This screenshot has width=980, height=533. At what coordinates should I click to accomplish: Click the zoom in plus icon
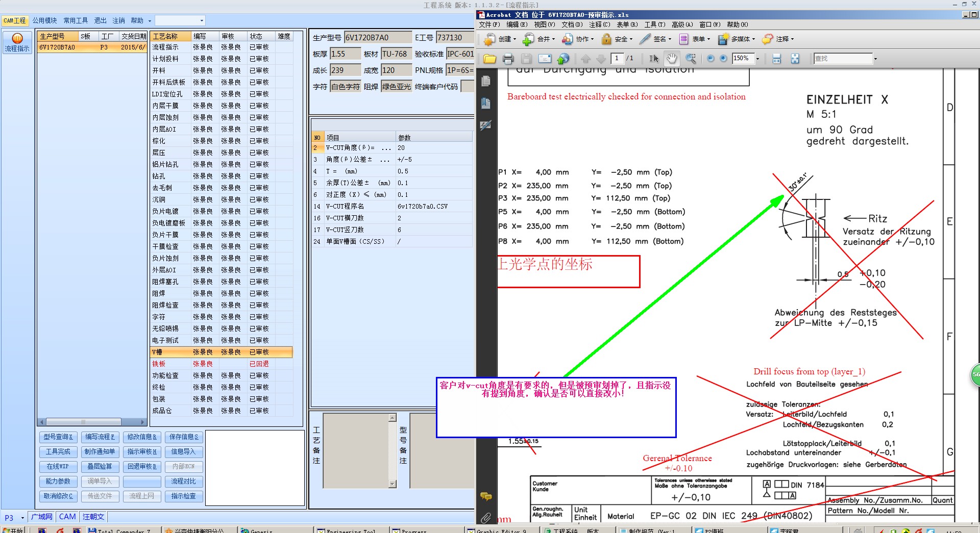point(723,59)
